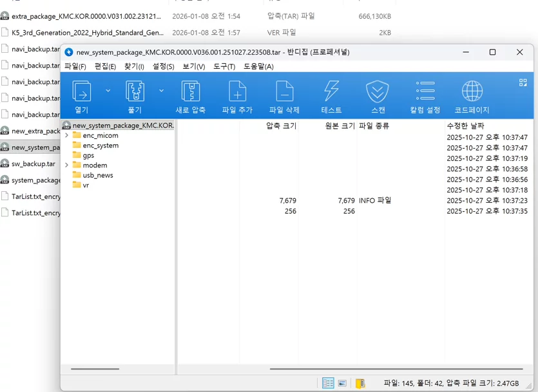
Task: Click date 2025-10-27 오후 10:37:35 row
Action: pyautogui.click(x=487, y=211)
